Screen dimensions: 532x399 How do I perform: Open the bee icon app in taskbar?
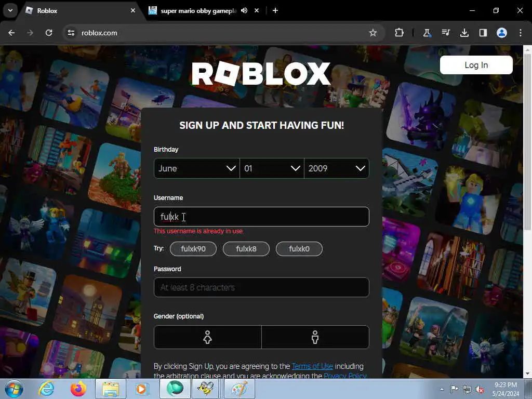pyautogui.click(x=205, y=389)
